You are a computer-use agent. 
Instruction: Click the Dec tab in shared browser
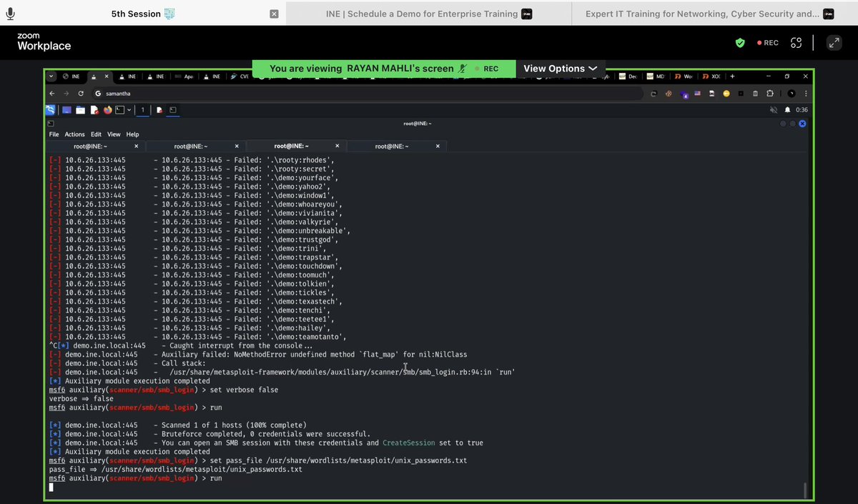pyautogui.click(x=628, y=76)
